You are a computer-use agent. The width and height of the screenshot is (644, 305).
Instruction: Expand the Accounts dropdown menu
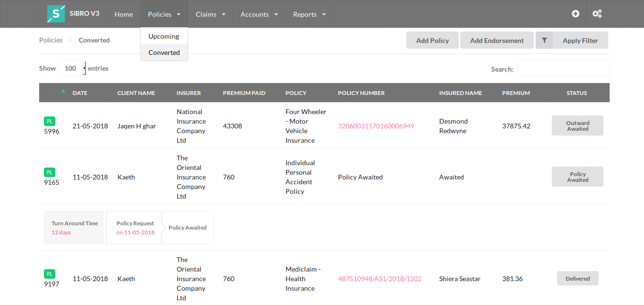point(259,14)
